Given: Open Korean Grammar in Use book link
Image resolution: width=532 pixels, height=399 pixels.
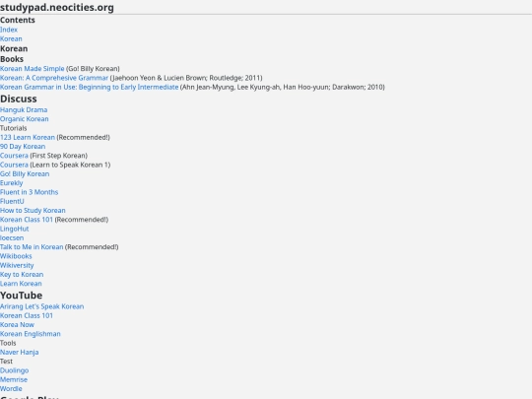Looking at the screenshot, I should pyautogui.click(x=90, y=88).
